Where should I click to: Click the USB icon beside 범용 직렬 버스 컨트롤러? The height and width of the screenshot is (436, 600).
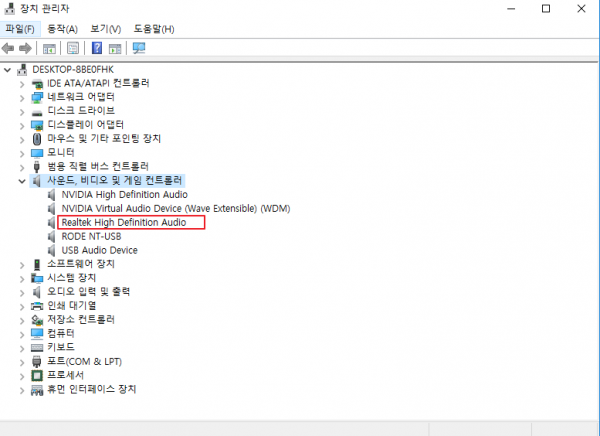click(37, 167)
